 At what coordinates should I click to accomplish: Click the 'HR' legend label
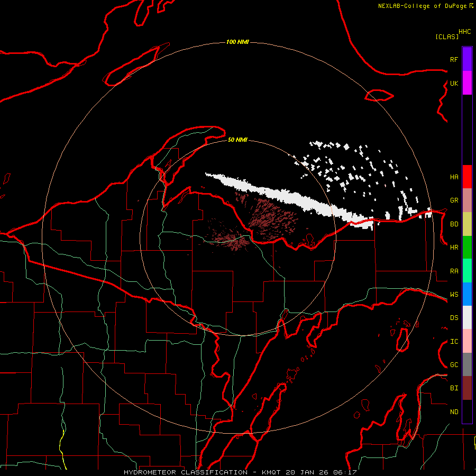pyautogui.click(x=454, y=248)
